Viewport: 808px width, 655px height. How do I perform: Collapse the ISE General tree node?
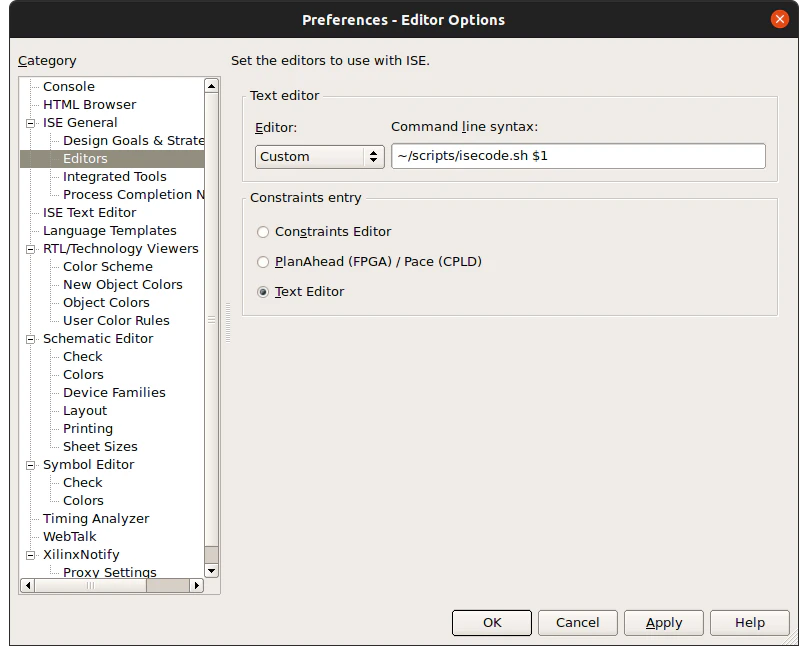tap(30, 123)
